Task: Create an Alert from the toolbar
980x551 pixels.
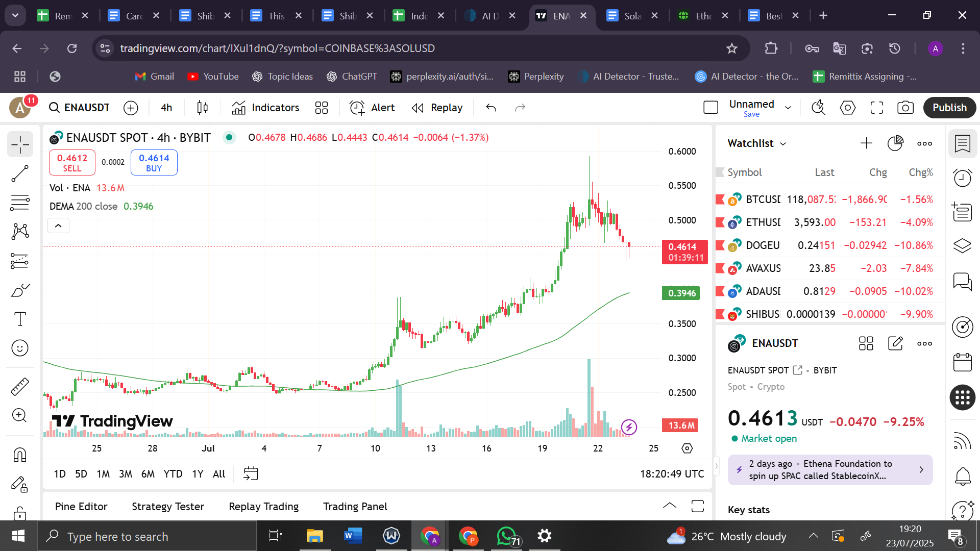Action: pos(372,108)
